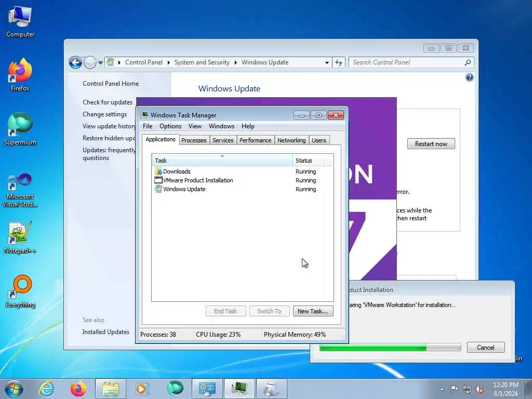Switch to the Networking tab
The width and height of the screenshot is (532, 399).
point(291,140)
